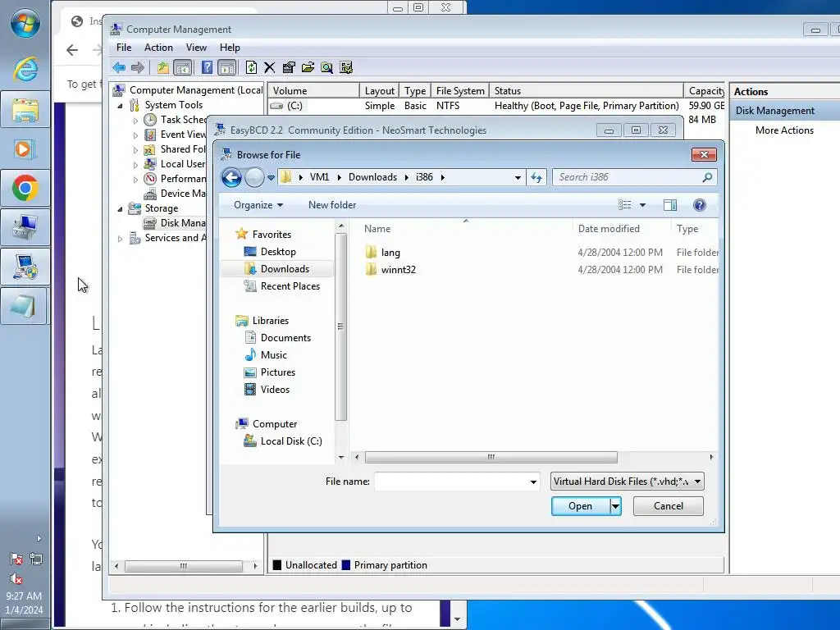Screen dimensions: 840x630
Task: Expand the Task Scheduler tree node
Action: click(135, 121)
